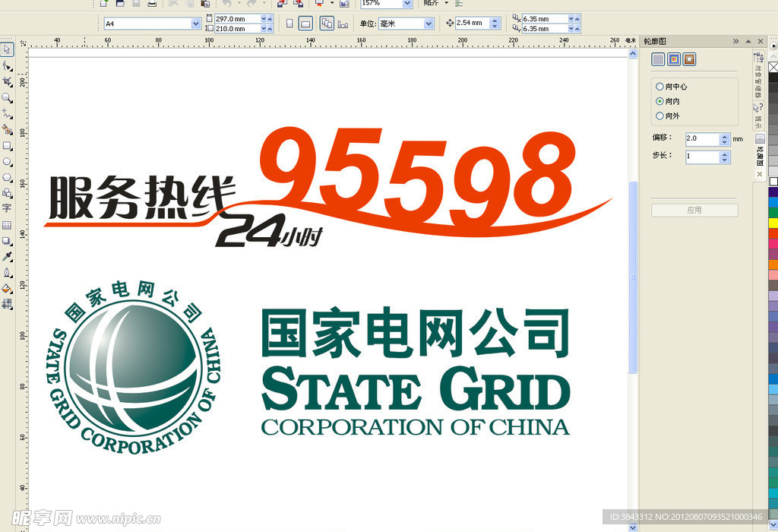Select the Pick (arrow) tool
Viewport: 778px width, 532px height.
(x=7, y=49)
